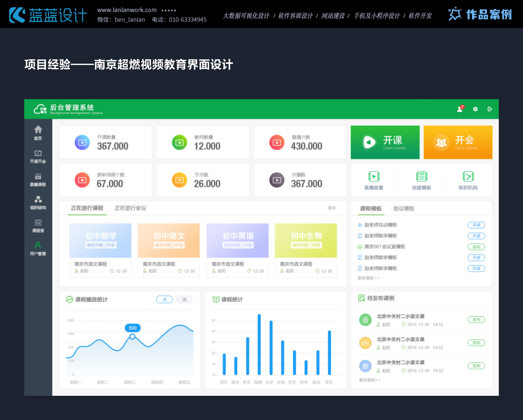Screen dimensions: 523x420
Task: Switch the play chart to 天 view
Action: click(x=164, y=300)
